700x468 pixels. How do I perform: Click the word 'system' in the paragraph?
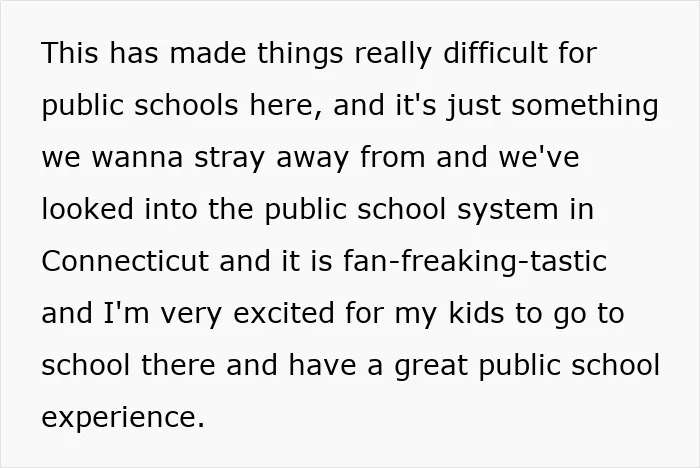tap(508, 211)
